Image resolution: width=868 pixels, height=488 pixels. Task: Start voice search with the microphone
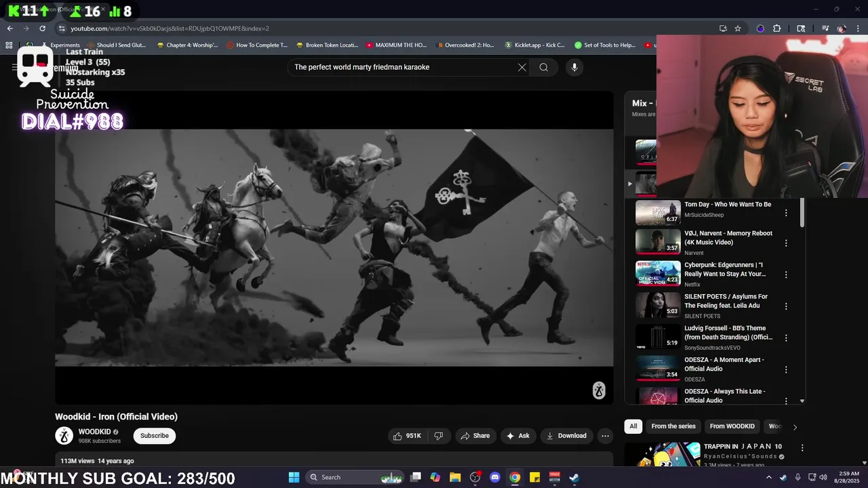pyautogui.click(x=574, y=67)
